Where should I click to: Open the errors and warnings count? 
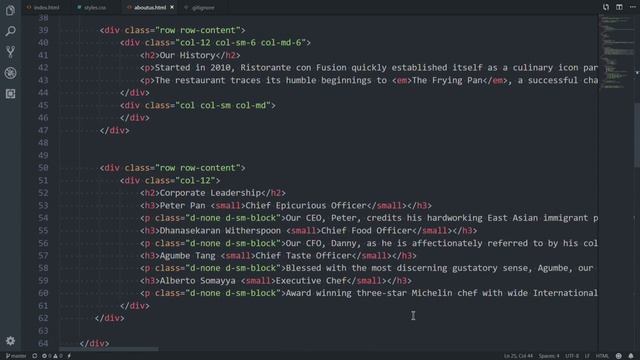click(52, 356)
